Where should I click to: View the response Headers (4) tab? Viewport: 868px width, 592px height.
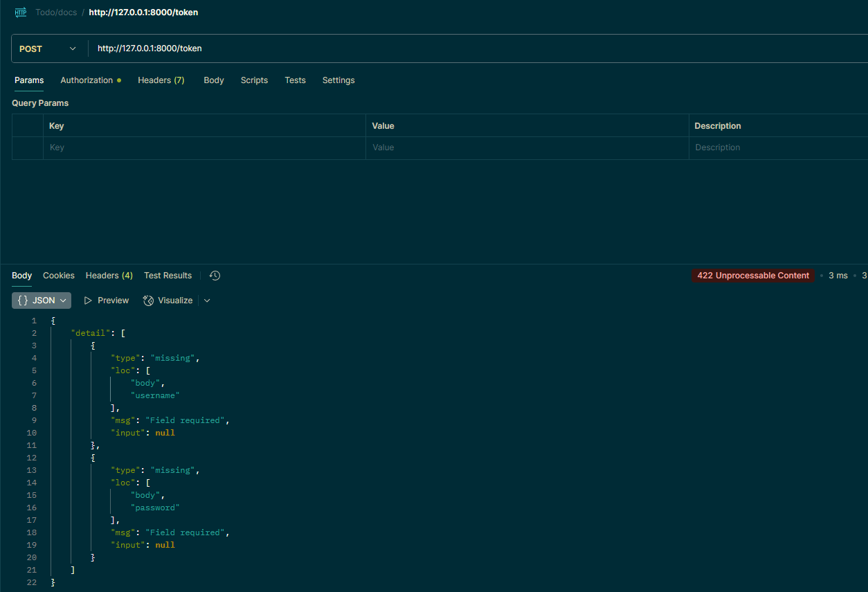click(x=109, y=276)
